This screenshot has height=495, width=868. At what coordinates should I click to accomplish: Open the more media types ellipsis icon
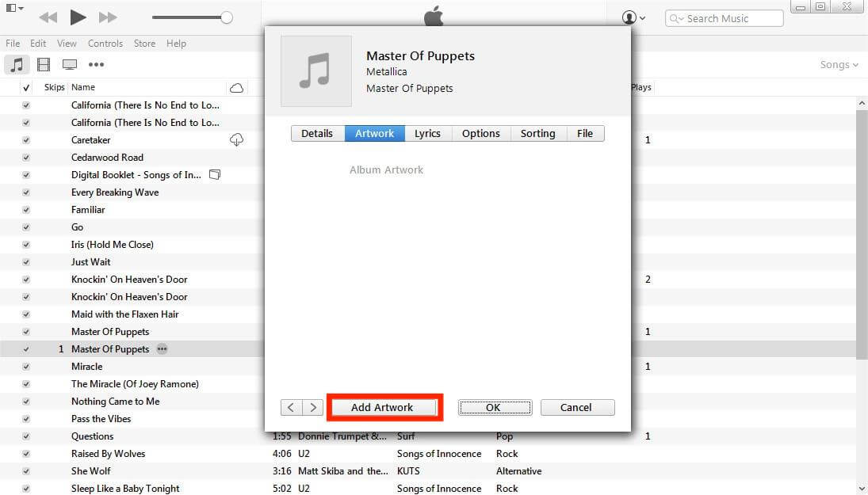(x=97, y=65)
